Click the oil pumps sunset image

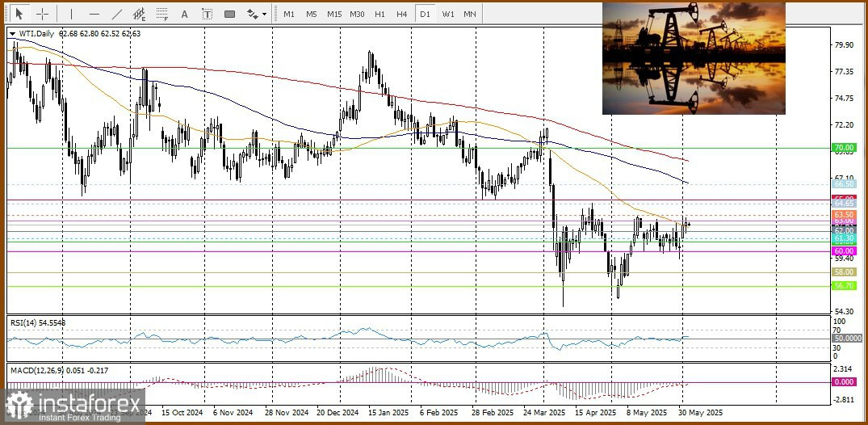pyautogui.click(x=694, y=58)
